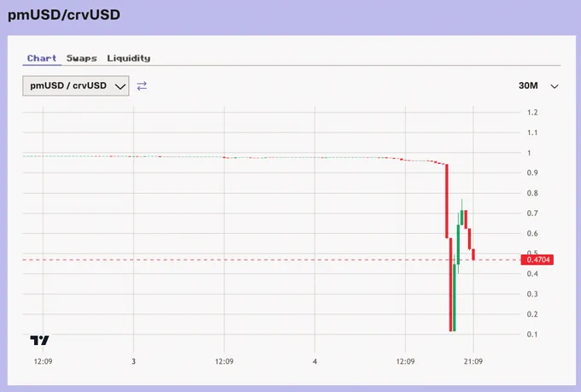Expand the 30M timeframe selector
Image resolution: width=581 pixels, height=392 pixels.
538,86
